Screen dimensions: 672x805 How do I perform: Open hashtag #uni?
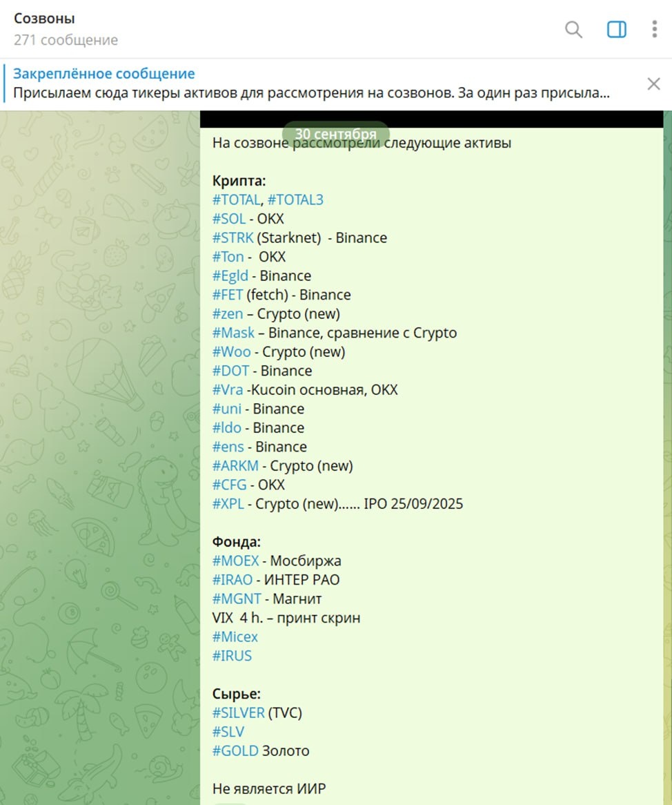pos(227,409)
